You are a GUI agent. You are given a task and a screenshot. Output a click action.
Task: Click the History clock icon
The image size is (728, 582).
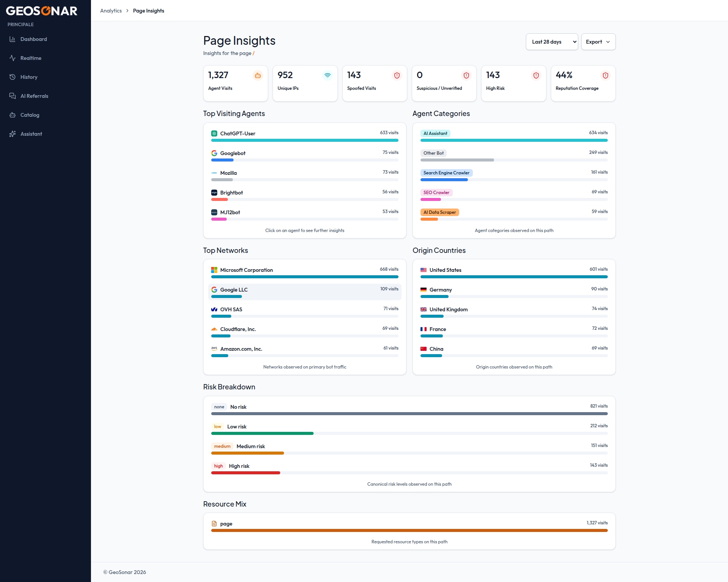click(x=13, y=77)
